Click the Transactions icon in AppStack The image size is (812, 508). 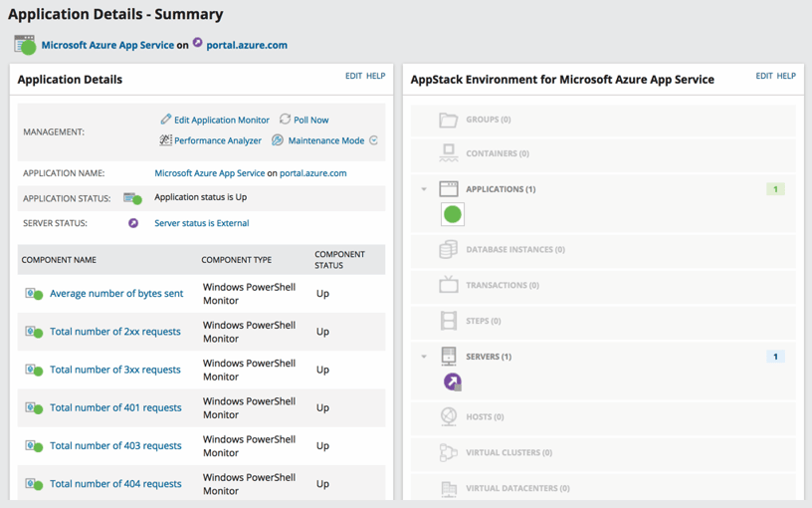click(449, 285)
